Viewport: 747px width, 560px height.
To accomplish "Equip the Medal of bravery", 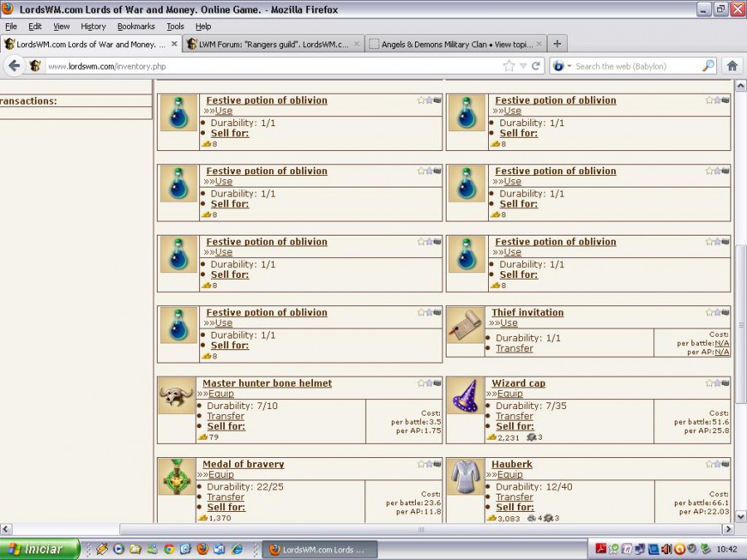I will pos(221,475).
